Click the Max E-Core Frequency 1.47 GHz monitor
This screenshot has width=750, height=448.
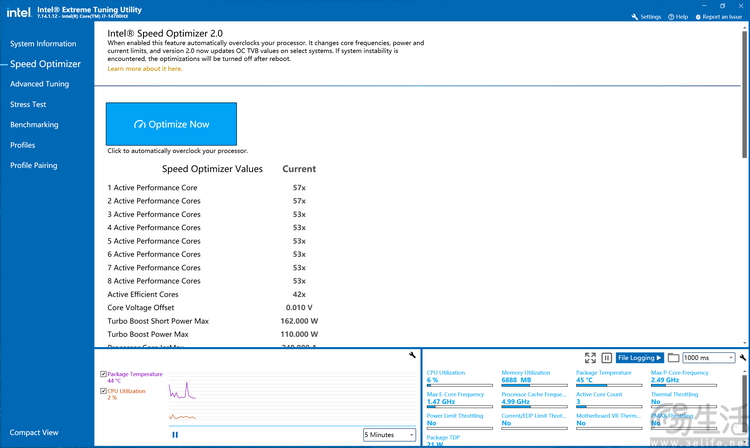click(459, 400)
